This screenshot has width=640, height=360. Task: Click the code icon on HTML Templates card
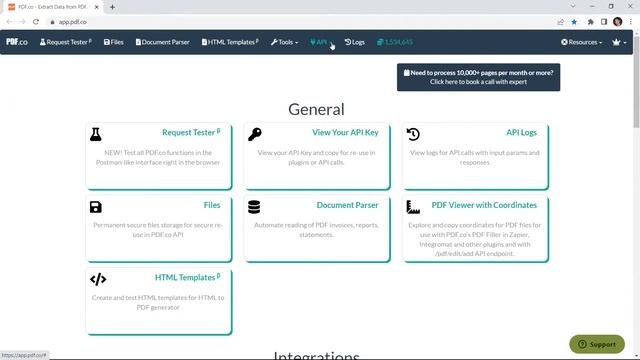click(x=98, y=279)
